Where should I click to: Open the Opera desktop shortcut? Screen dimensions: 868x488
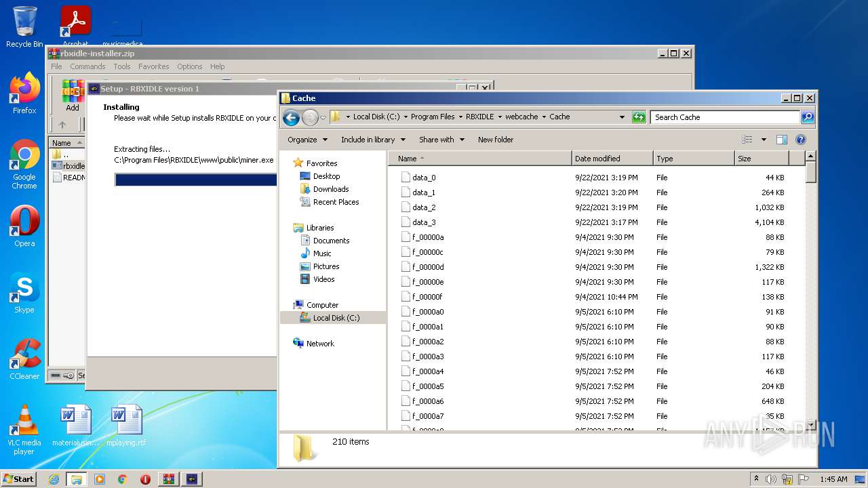click(24, 226)
